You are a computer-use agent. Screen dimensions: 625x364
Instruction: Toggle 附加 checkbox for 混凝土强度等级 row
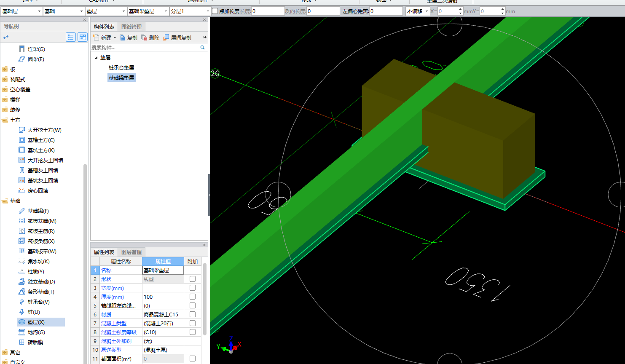193,332
